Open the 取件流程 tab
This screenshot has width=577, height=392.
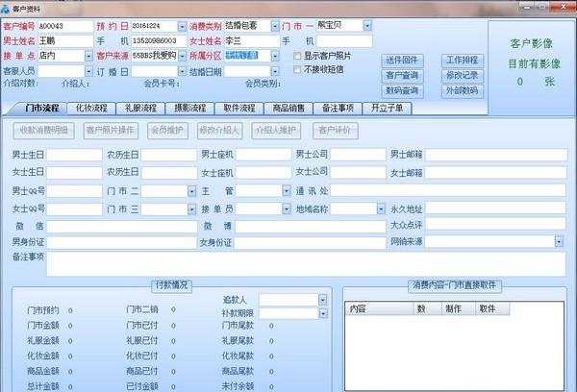(x=239, y=109)
